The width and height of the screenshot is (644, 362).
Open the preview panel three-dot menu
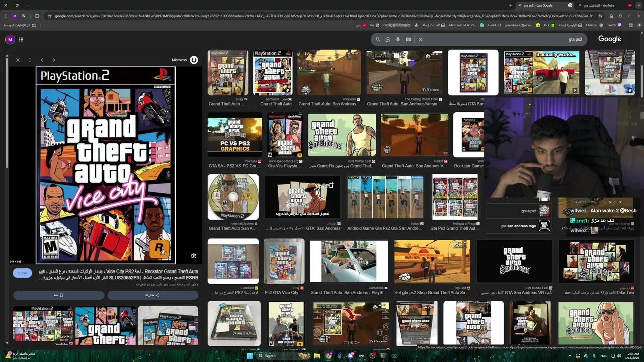point(30,60)
